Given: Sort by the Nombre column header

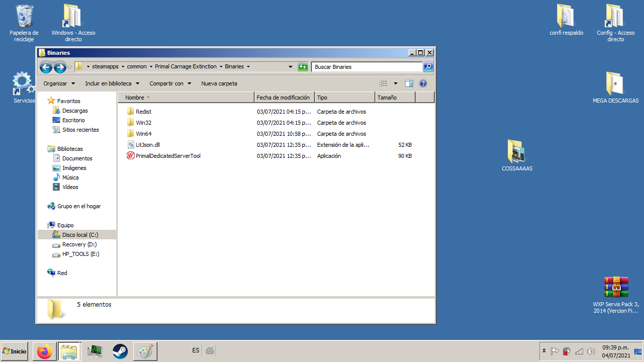Looking at the screenshot, I should 186,98.
